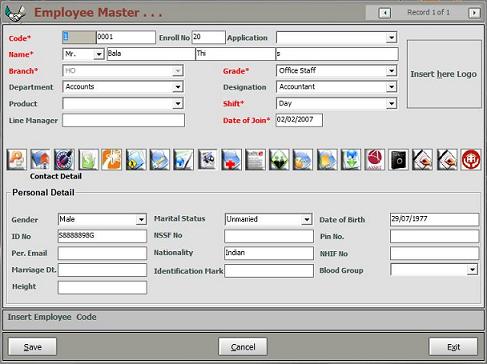Viewport: 487px width, 364px height.
Task: Open the Blood Group dropdown
Action: [472, 269]
